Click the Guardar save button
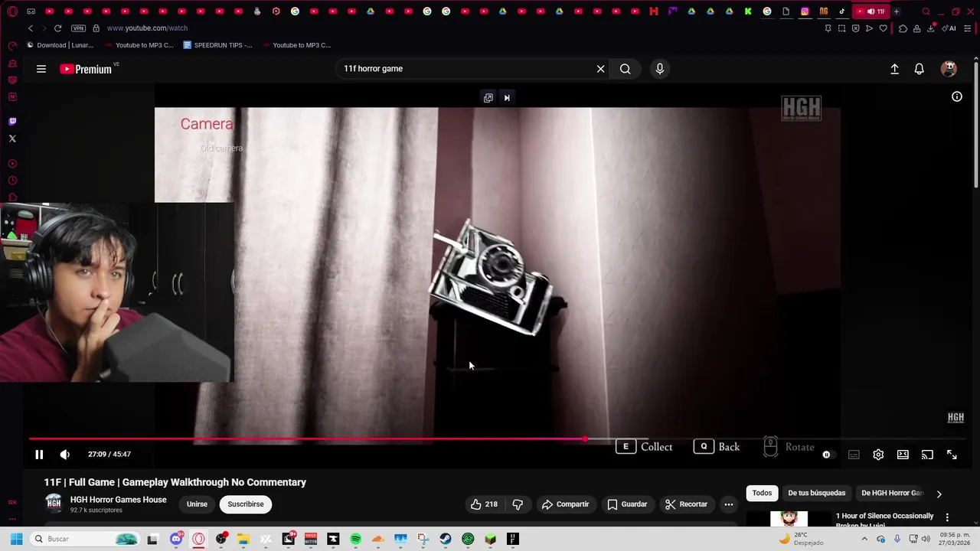 (627, 504)
